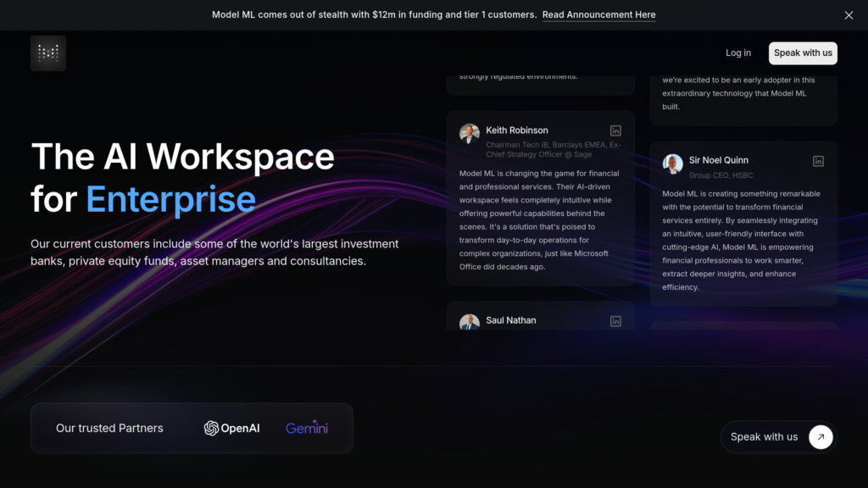Open Sir Noel Quinn's LinkedIn icon

pos(818,161)
